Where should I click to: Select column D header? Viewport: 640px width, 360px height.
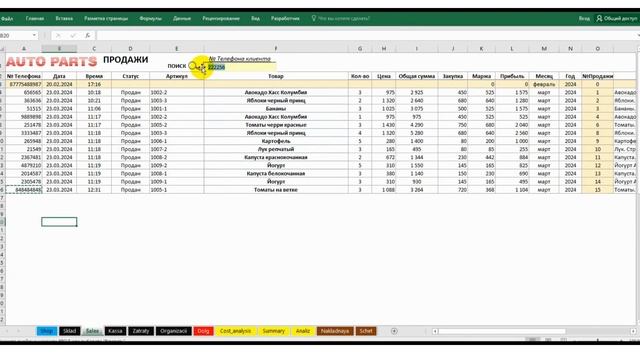(130, 49)
